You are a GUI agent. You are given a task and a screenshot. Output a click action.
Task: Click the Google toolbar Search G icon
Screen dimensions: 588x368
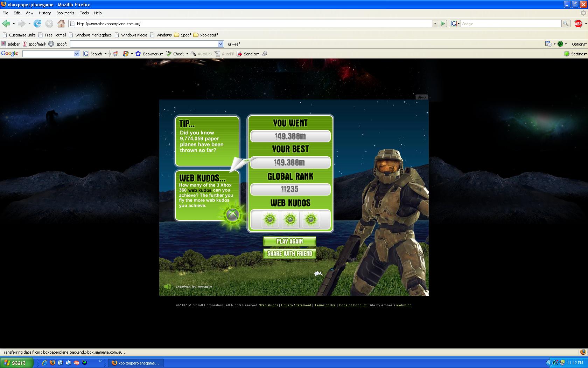point(86,54)
